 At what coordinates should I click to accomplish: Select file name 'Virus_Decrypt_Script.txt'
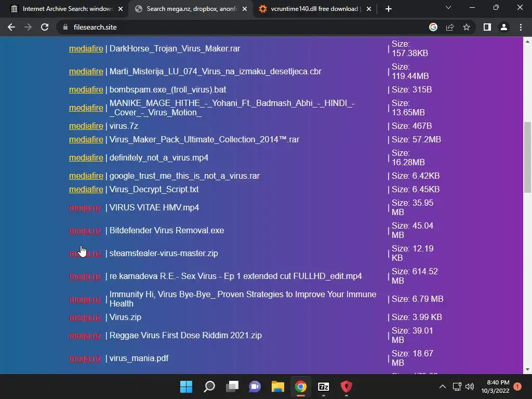[x=154, y=189]
